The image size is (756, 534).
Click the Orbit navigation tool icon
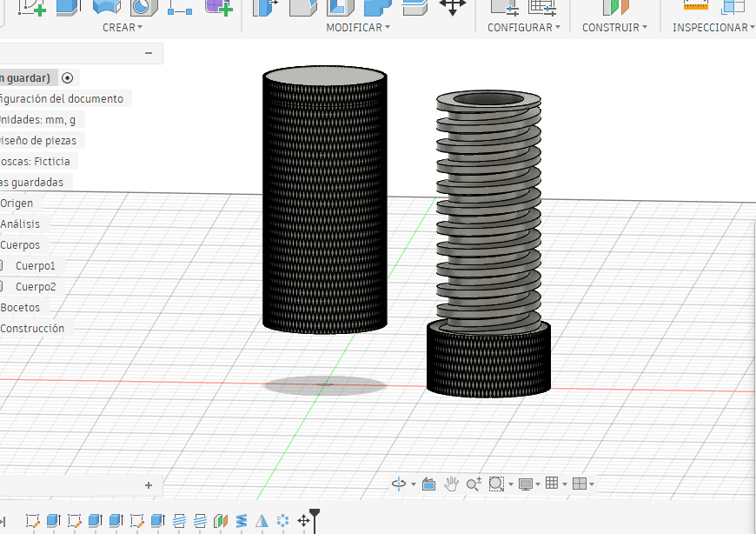tap(399, 484)
